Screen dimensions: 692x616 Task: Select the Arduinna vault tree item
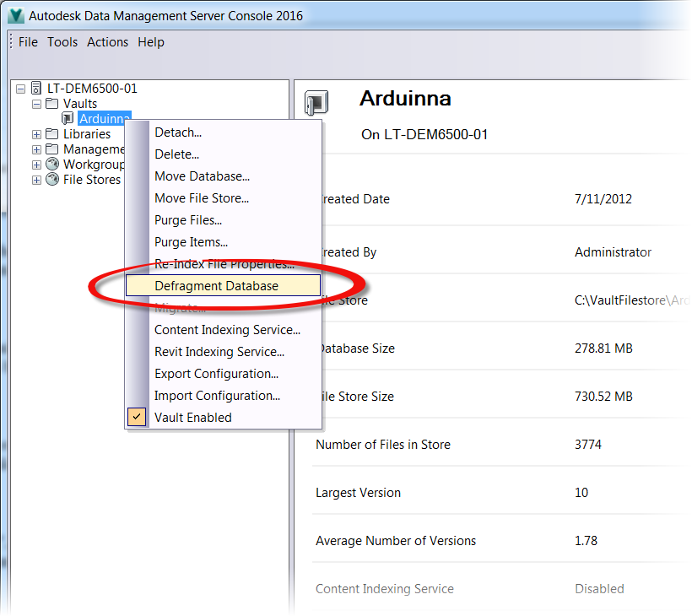tap(105, 118)
